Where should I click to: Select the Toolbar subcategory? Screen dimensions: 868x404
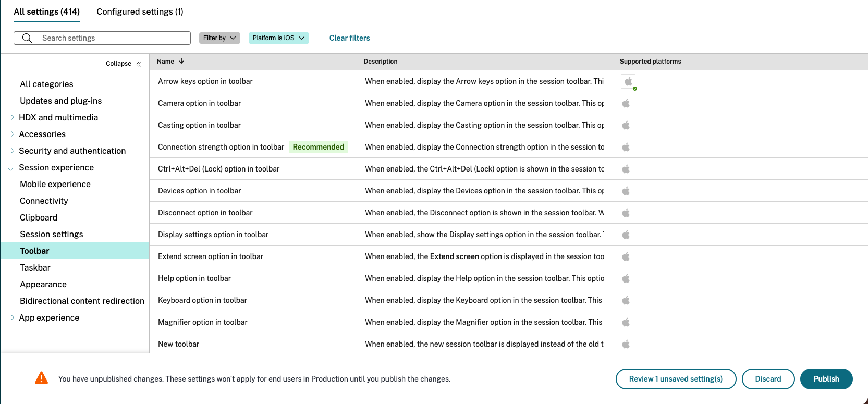coord(75,251)
